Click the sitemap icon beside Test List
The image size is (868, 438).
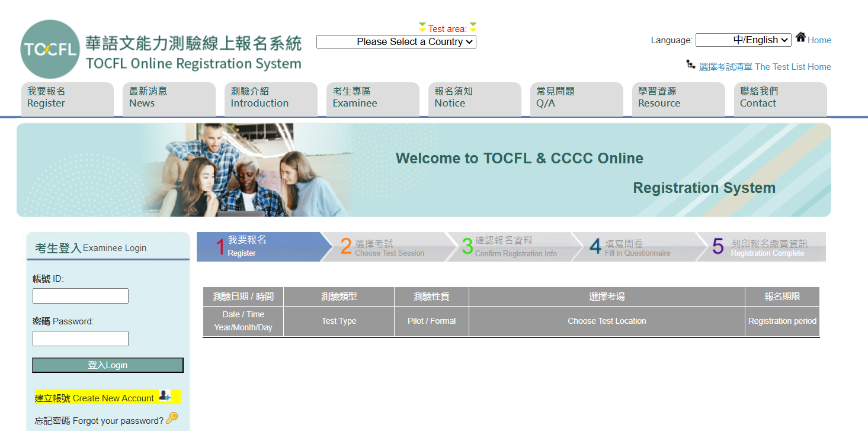coord(691,64)
